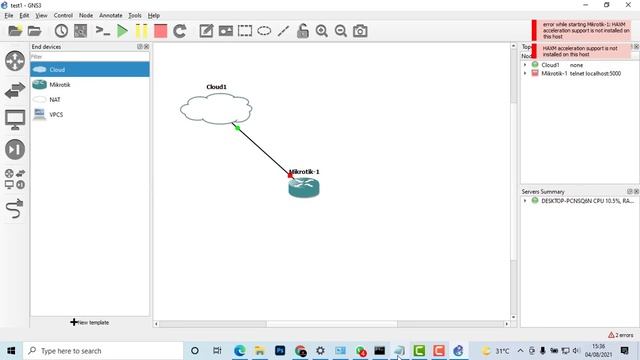Click the New blank project icon

coord(15,31)
